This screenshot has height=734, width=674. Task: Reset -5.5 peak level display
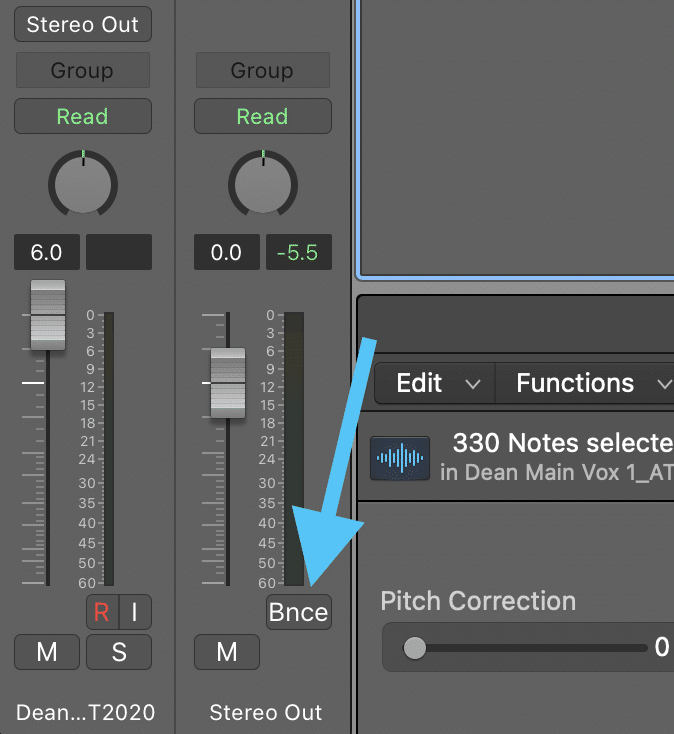click(x=299, y=252)
